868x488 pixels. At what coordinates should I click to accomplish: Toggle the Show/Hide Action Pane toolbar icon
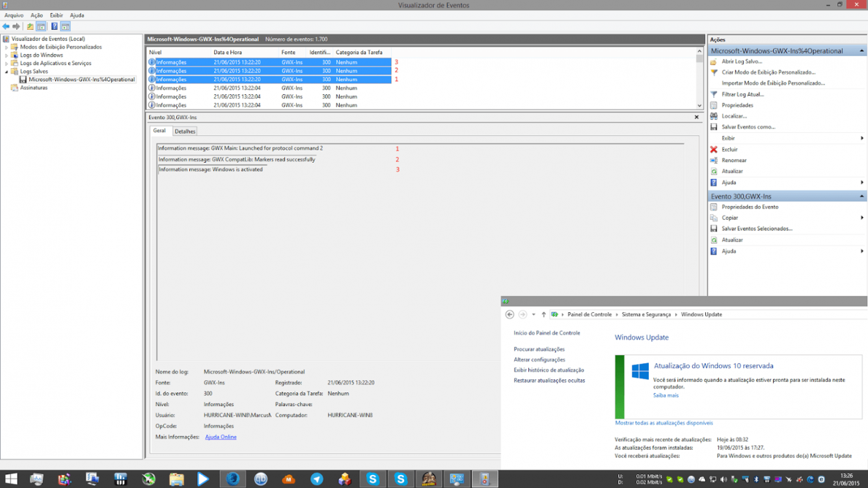pyautogui.click(x=66, y=27)
